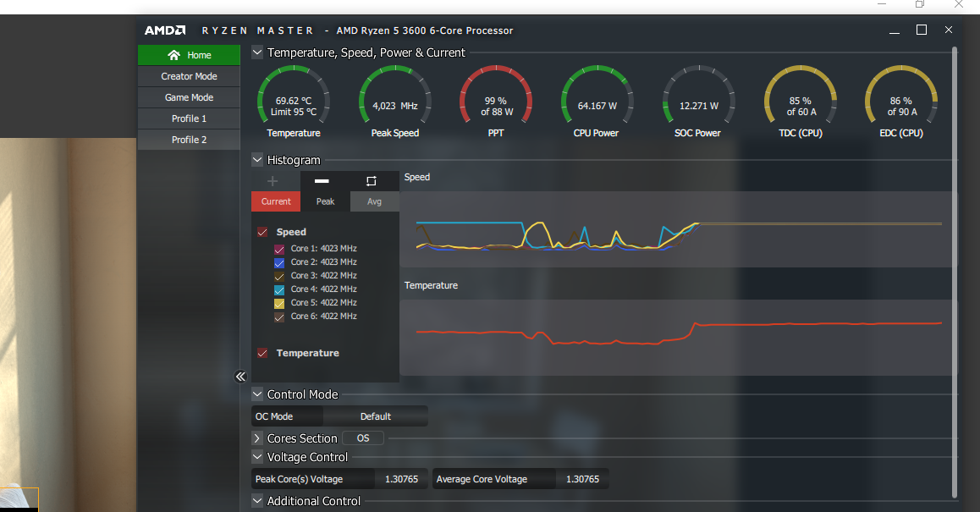
Task: Uncheck Core 2: 4023 MHz checkbox
Action: [x=279, y=262]
